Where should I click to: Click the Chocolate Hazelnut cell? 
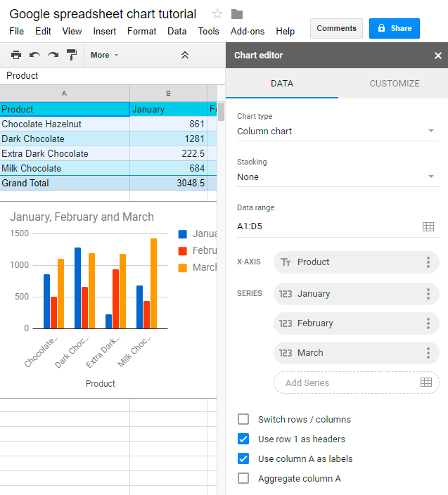[x=65, y=124]
